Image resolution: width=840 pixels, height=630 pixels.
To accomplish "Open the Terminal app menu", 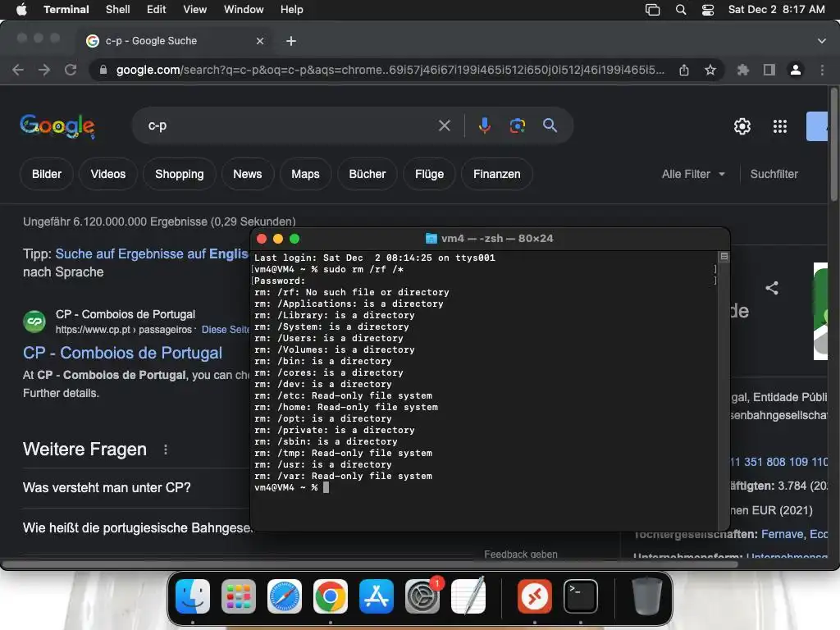I will 66,9.
